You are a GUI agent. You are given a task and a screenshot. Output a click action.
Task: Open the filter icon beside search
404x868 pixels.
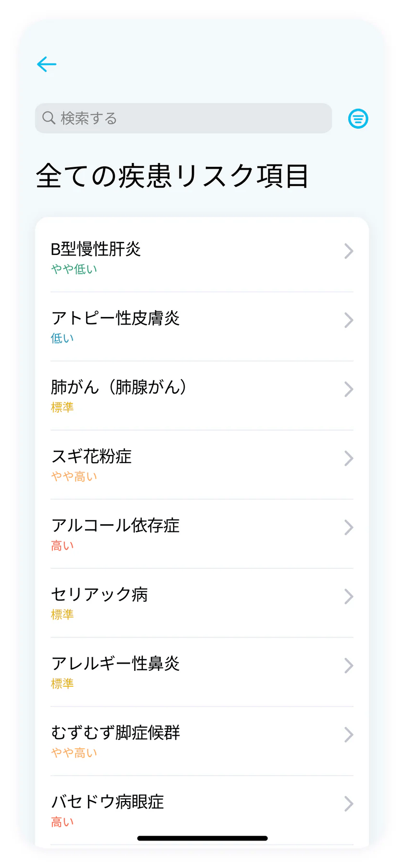coord(358,118)
